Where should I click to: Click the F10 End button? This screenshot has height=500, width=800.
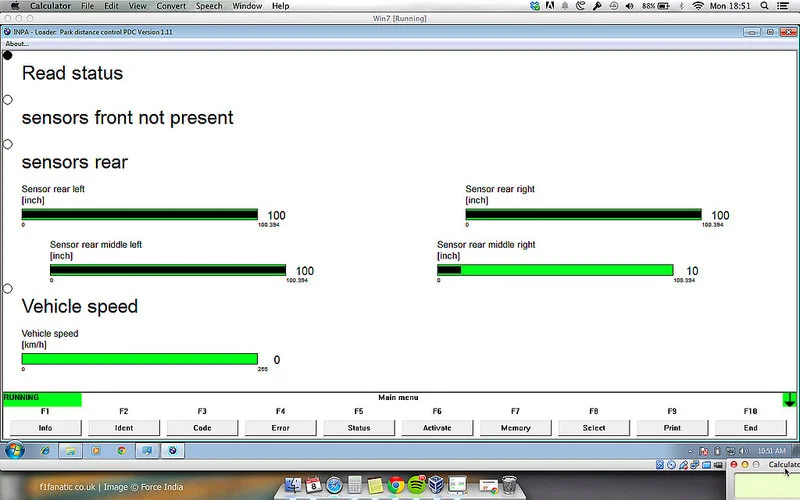point(750,428)
